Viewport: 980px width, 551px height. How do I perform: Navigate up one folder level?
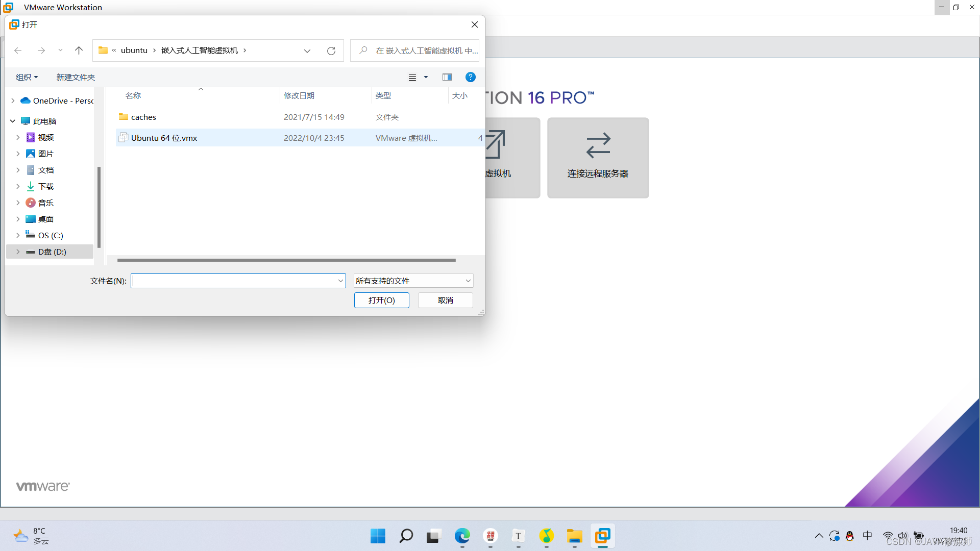[79, 51]
